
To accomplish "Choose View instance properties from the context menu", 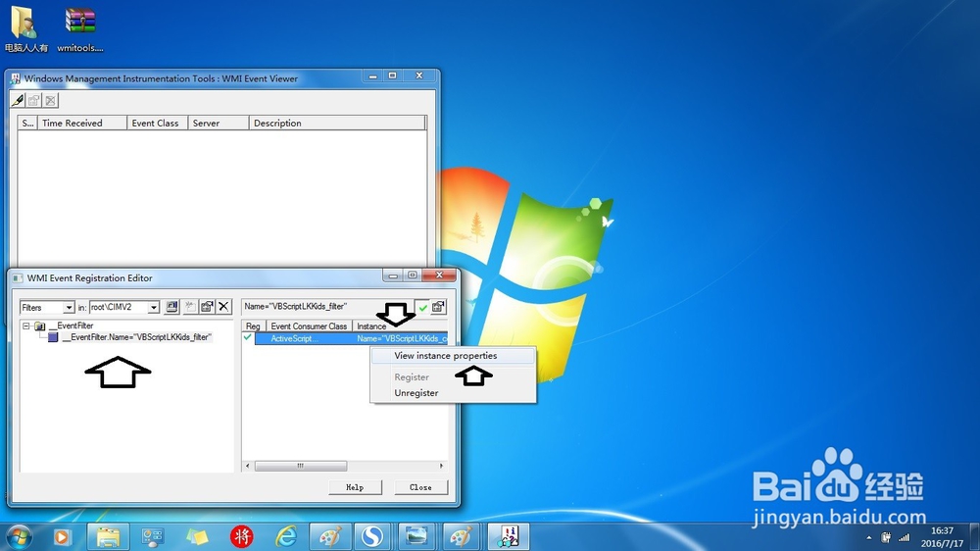I will [454, 355].
